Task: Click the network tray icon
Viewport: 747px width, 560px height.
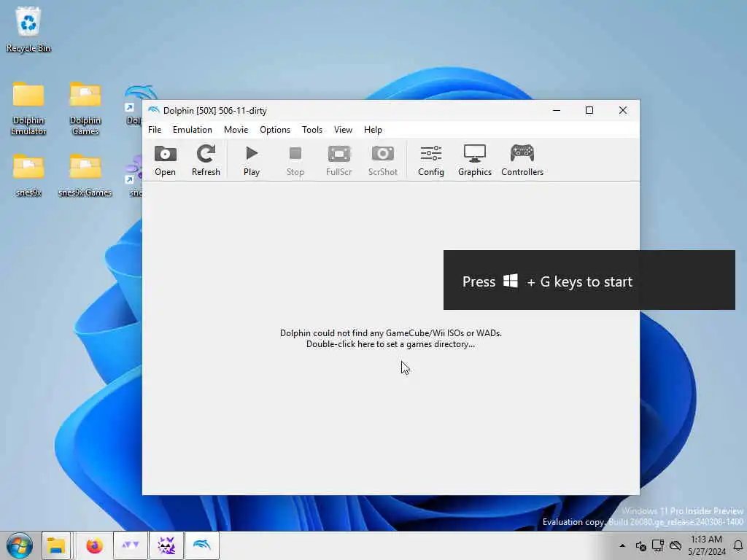Action: [x=658, y=545]
